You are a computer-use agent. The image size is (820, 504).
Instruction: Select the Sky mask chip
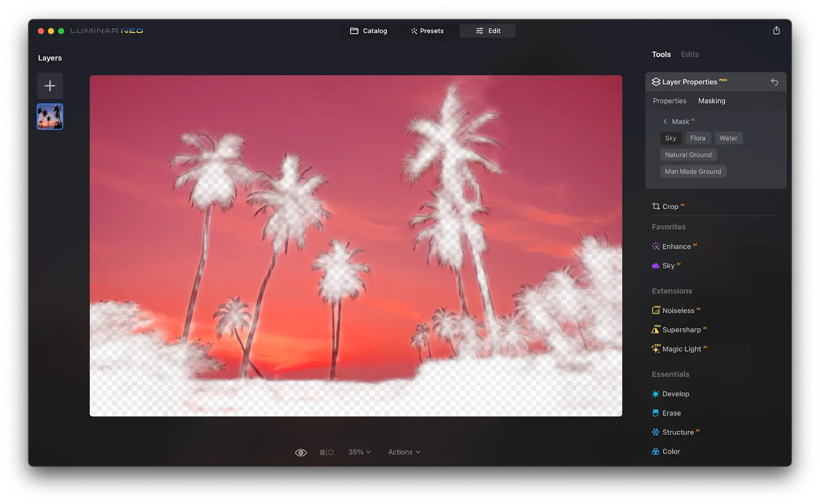coord(670,138)
